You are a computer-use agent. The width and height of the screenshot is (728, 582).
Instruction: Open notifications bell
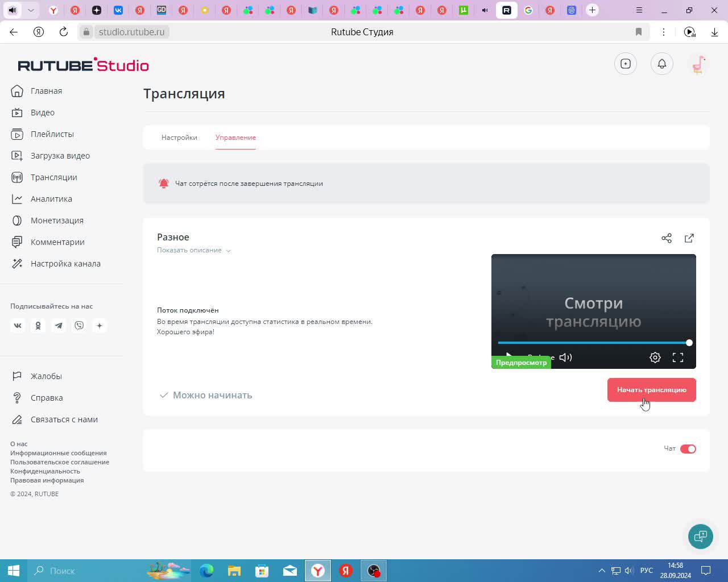[662, 64]
